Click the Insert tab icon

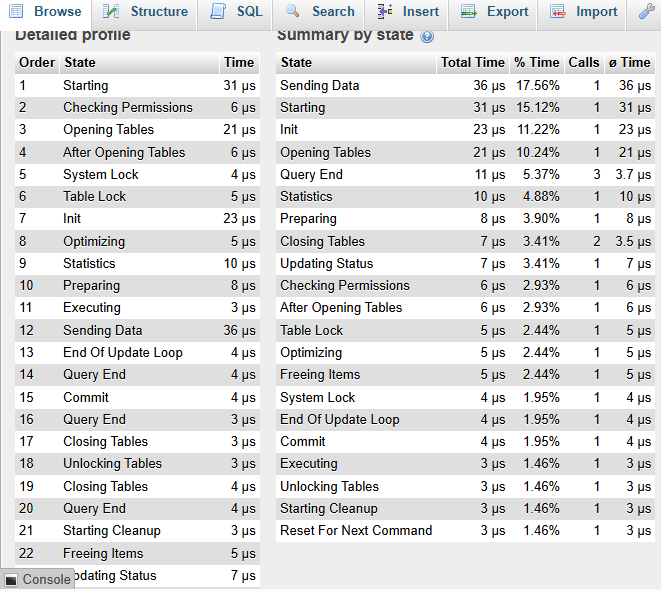coord(384,12)
